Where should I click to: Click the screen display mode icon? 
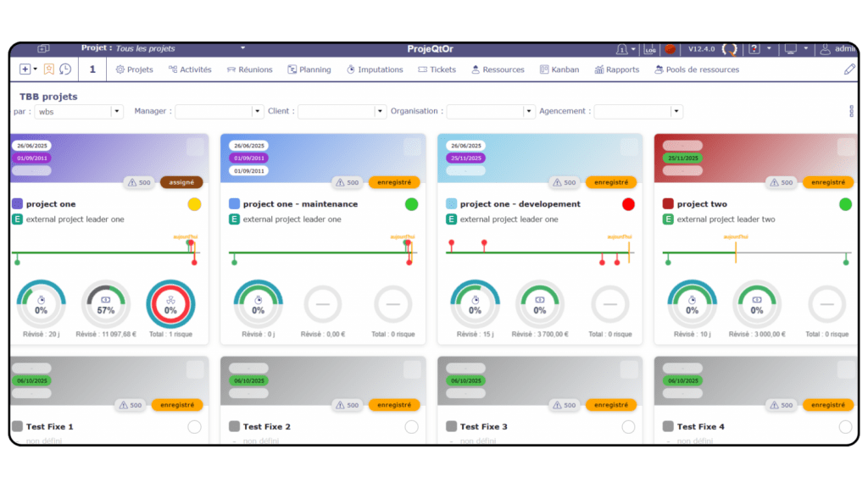(790, 49)
